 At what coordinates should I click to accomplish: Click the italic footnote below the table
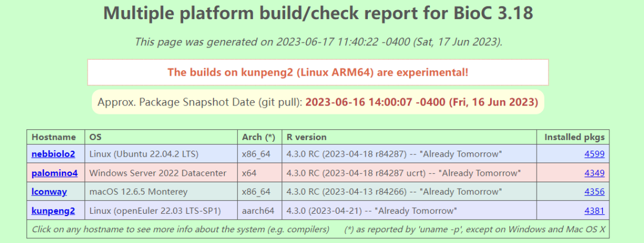(318, 229)
